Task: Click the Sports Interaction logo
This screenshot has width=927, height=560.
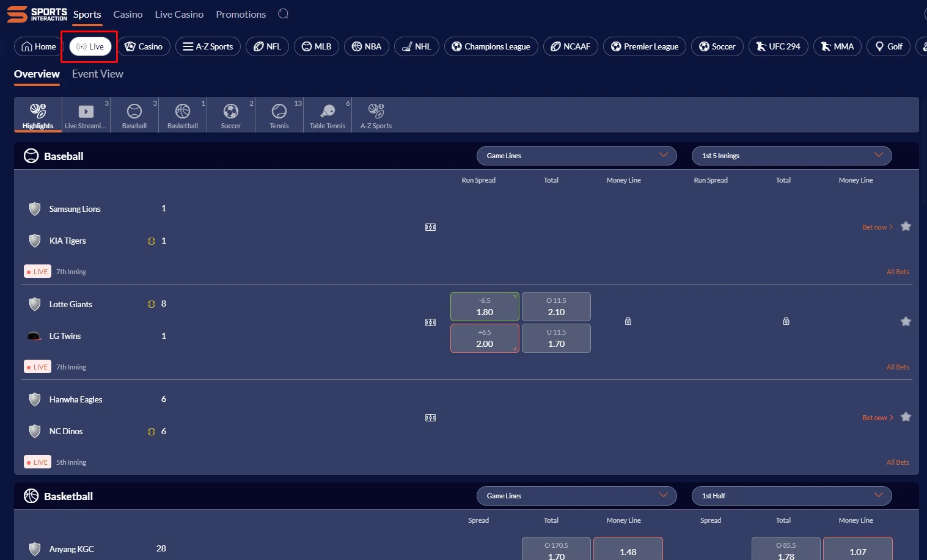Action: click(37, 14)
